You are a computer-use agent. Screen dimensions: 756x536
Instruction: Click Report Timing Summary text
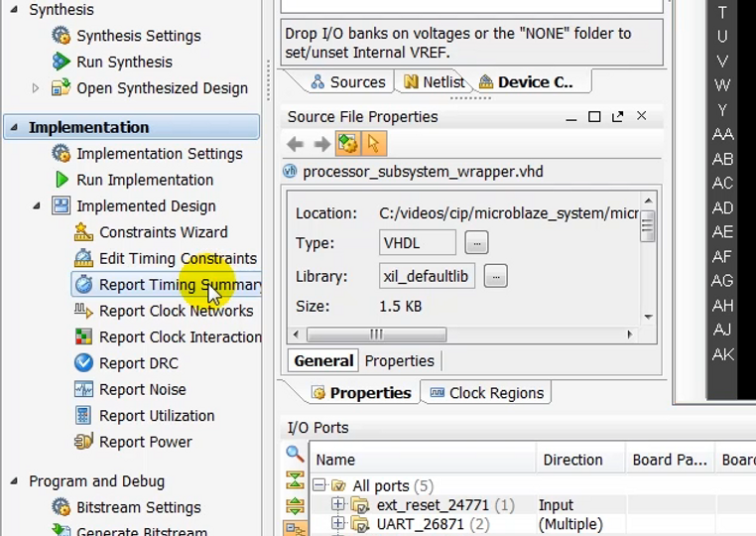(x=181, y=285)
